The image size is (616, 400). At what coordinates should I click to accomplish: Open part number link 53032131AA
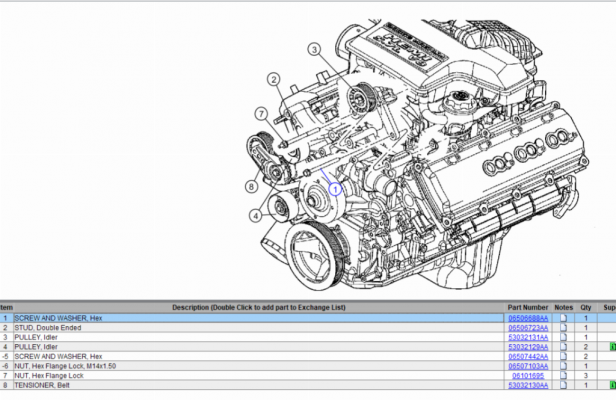click(528, 337)
